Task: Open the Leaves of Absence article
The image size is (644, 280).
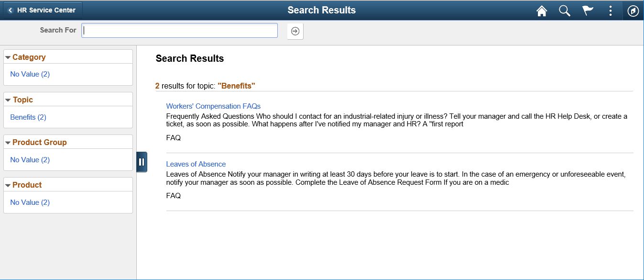Action: 196,164
